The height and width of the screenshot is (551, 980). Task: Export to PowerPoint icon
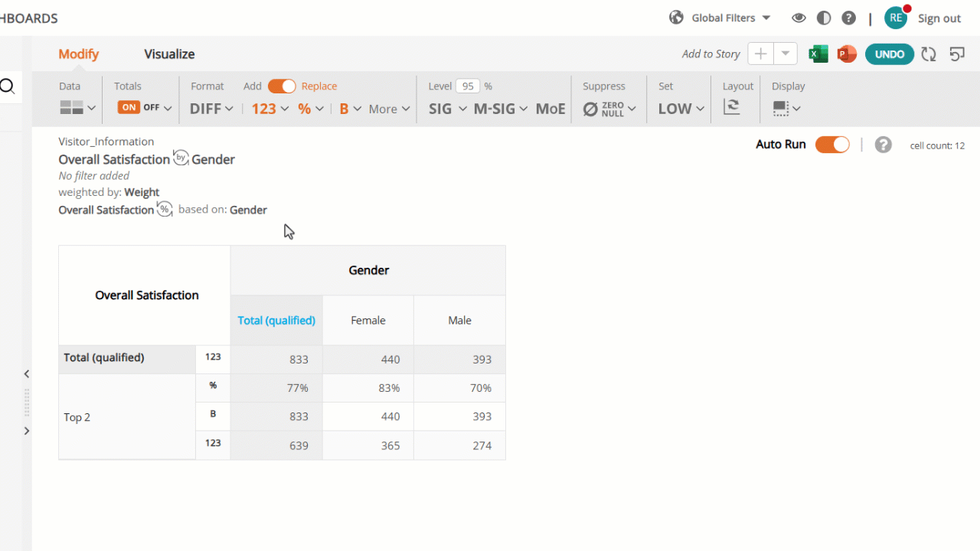click(846, 54)
